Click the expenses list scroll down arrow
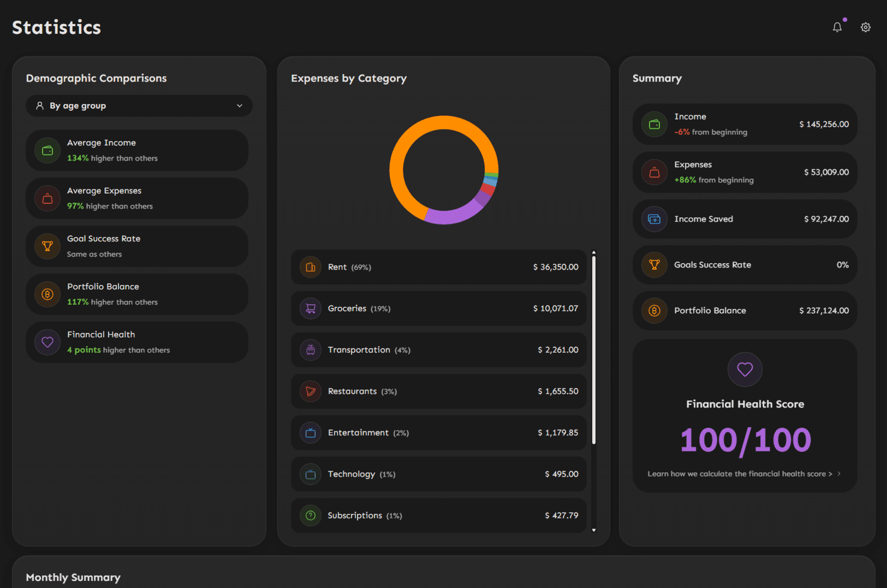The width and height of the screenshot is (887, 588). pos(594,530)
